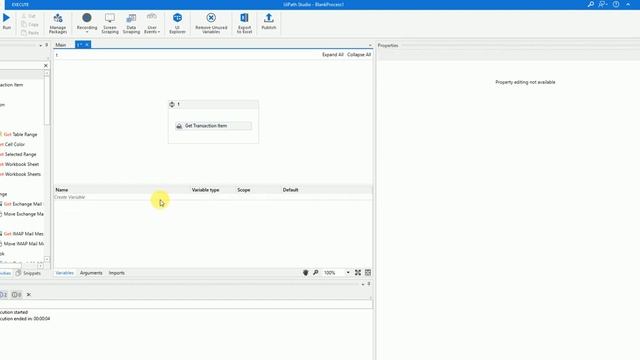Click the Fit to Screen icon
The width and height of the screenshot is (640, 360).
coord(358,273)
